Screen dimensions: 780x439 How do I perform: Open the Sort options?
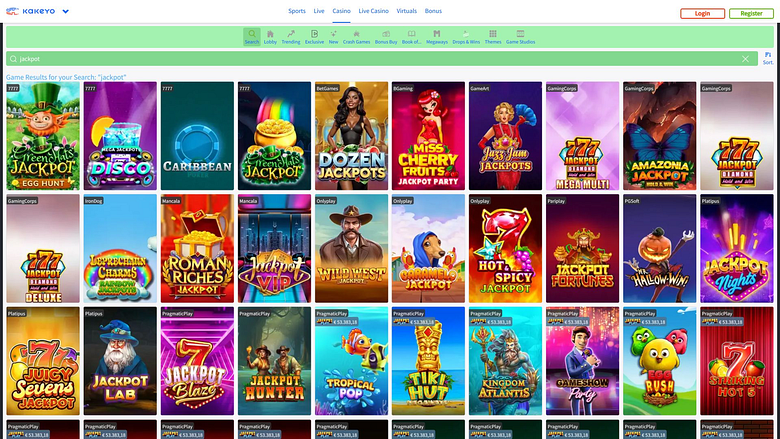point(768,58)
